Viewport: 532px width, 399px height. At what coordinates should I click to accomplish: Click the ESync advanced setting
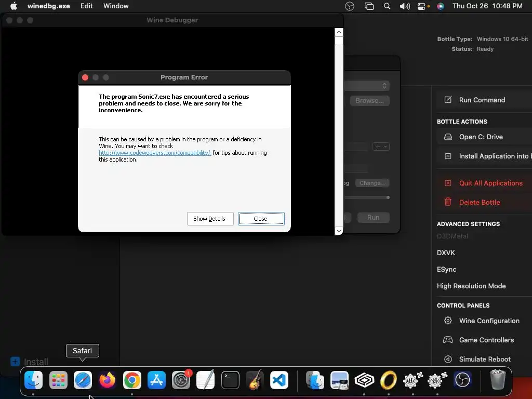click(x=446, y=270)
